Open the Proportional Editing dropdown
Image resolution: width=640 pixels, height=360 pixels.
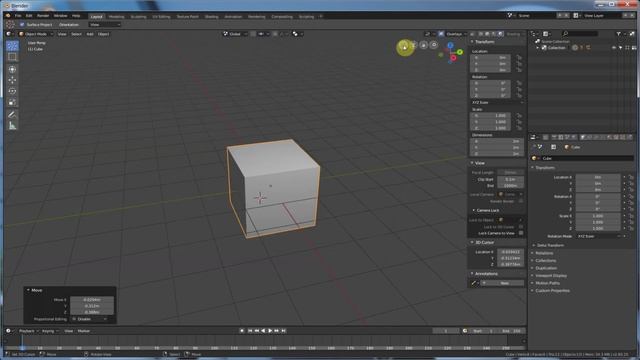tap(90, 319)
